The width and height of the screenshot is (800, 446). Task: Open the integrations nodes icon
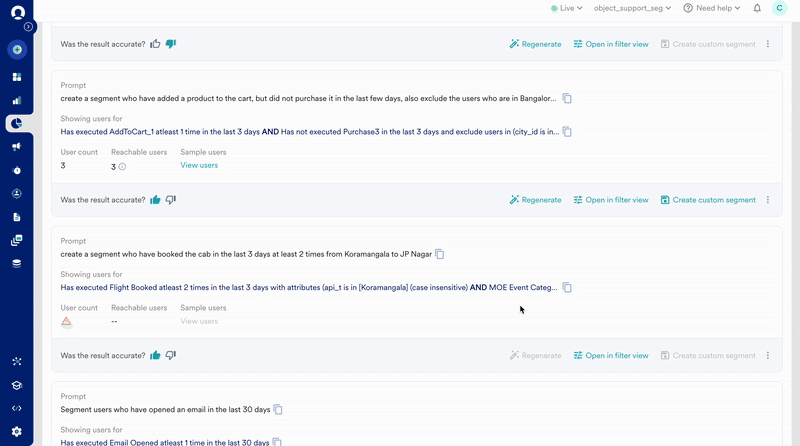tap(17, 361)
